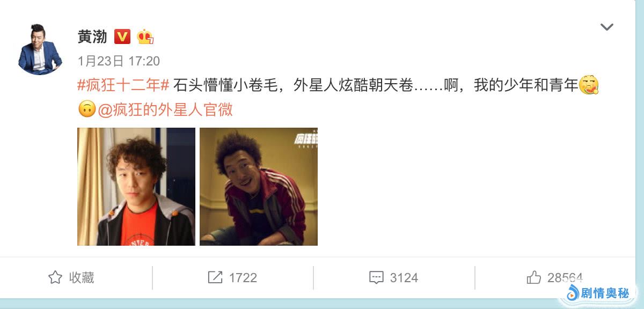The height and width of the screenshot is (309, 644).
Task: Click the comment bubble icon
Action: tap(376, 278)
